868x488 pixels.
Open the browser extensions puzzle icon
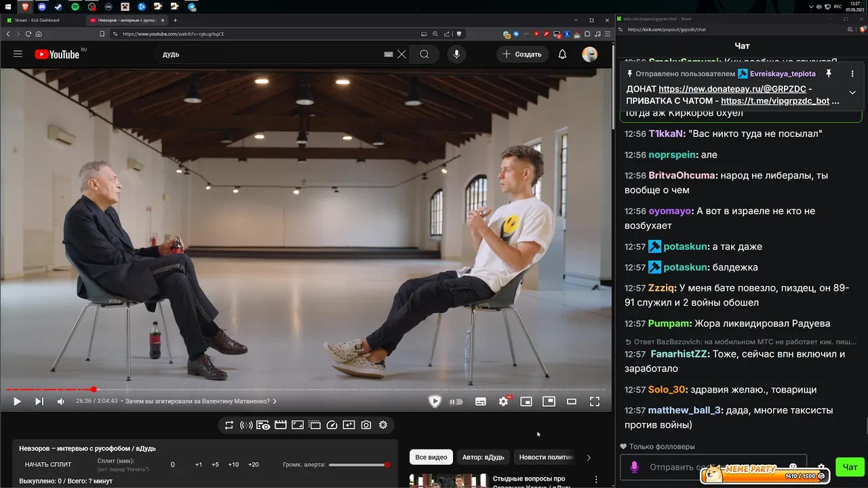click(587, 34)
